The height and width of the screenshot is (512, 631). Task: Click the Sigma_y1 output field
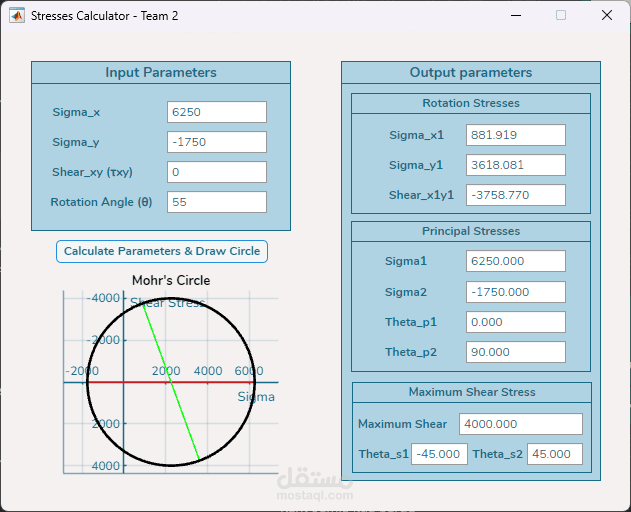(516, 165)
